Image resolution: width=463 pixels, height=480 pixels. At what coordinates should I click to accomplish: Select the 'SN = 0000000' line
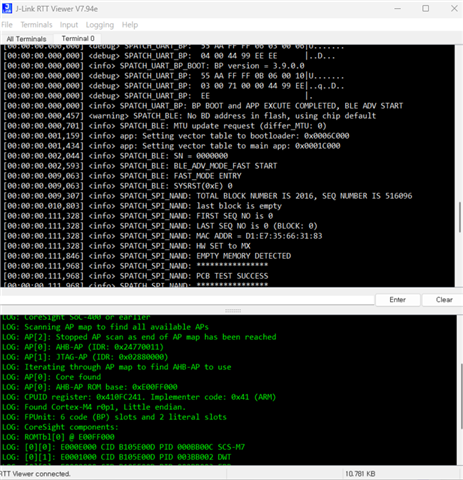(116, 156)
